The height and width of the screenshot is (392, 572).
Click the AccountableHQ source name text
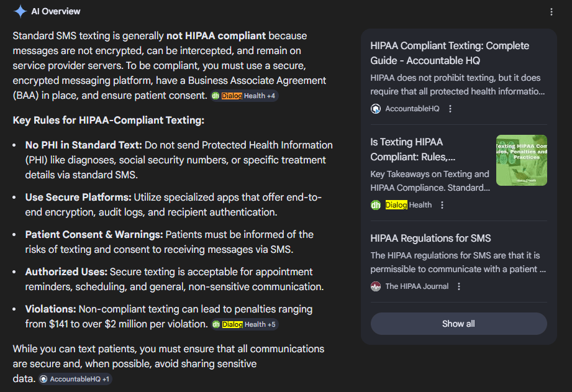pos(412,108)
